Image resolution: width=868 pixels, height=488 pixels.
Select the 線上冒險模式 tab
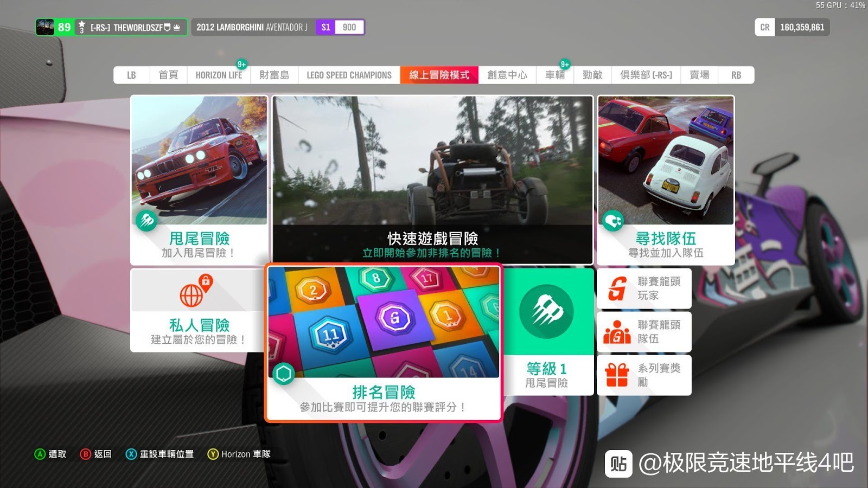[x=439, y=75]
